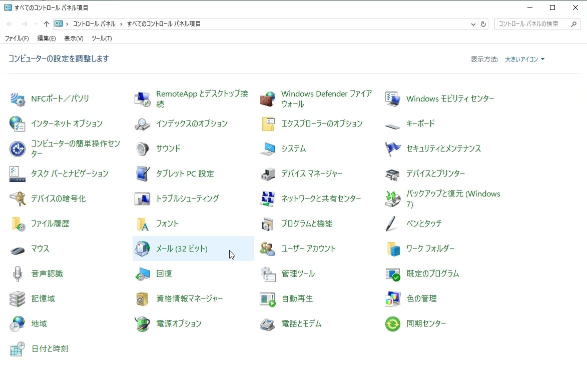Viewport: 587px width, 392px height.
Task: Click すべてのコントロール パネル項目 breadcrumb
Action: (164, 24)
